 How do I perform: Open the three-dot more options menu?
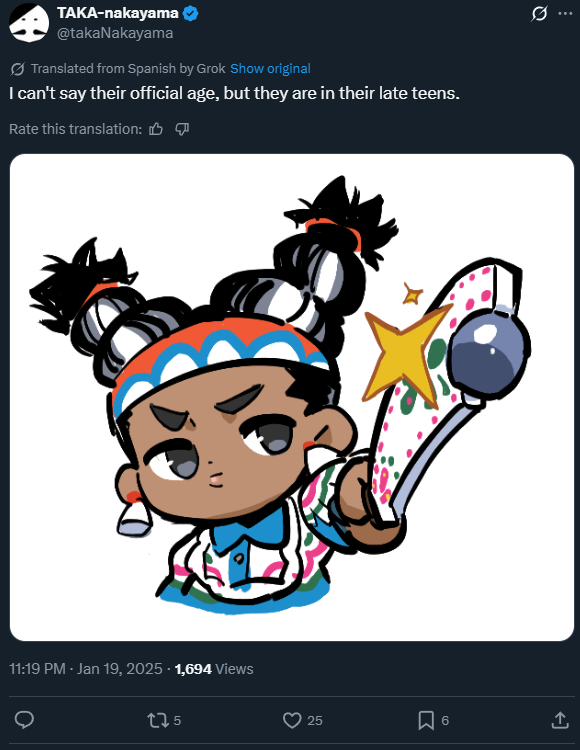(566, 14)
